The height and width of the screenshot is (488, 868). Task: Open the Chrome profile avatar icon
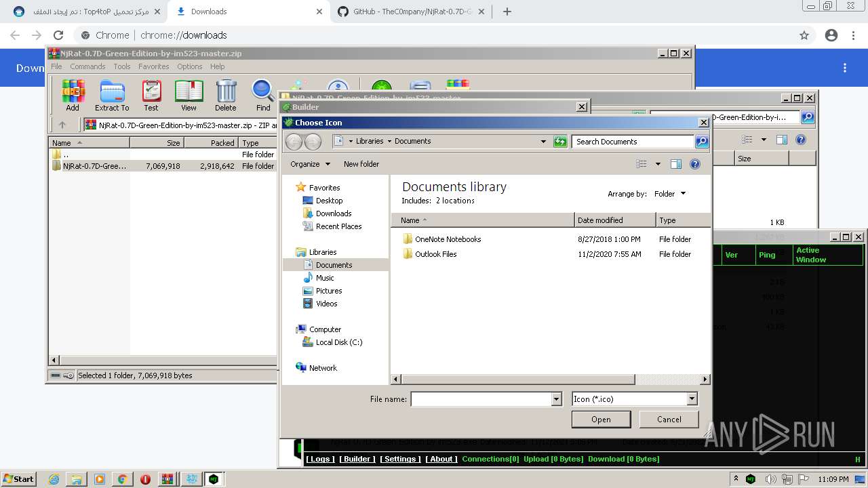(831, 35)
